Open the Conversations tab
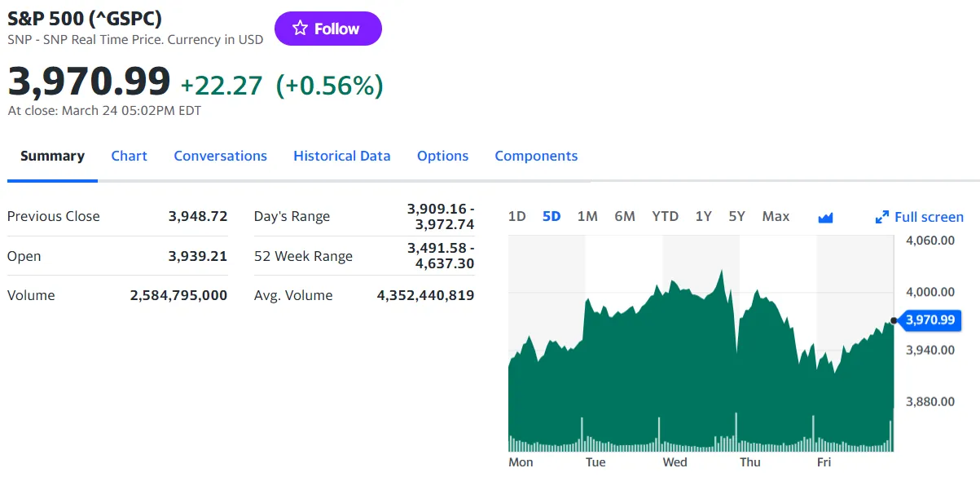Viewport: 980px width, 477px height. coord(221,156)
